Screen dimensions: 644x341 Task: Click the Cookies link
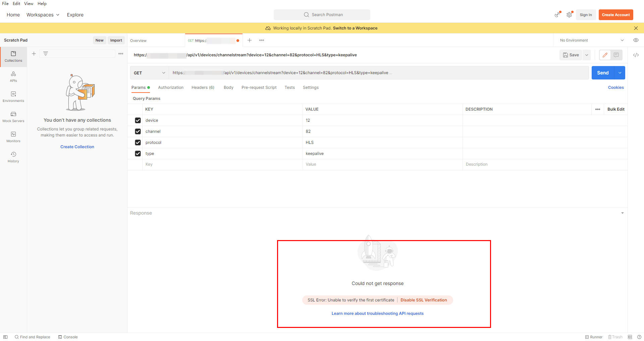click(x=616, y=88)
